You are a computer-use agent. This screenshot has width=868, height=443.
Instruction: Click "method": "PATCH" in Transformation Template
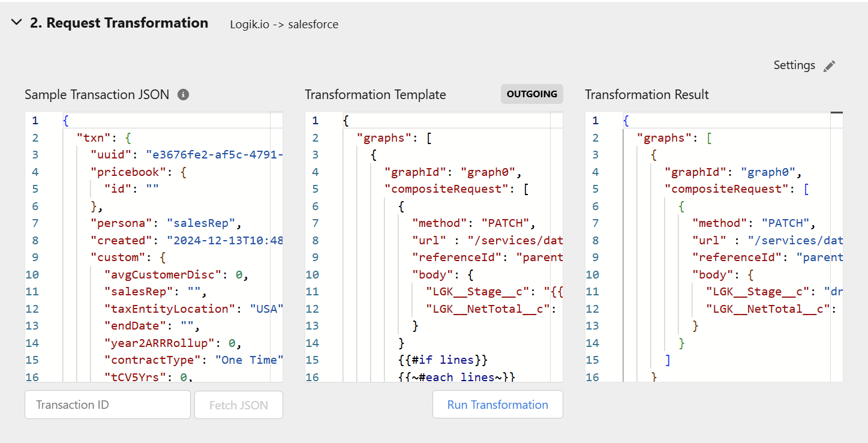click(474, 223)
